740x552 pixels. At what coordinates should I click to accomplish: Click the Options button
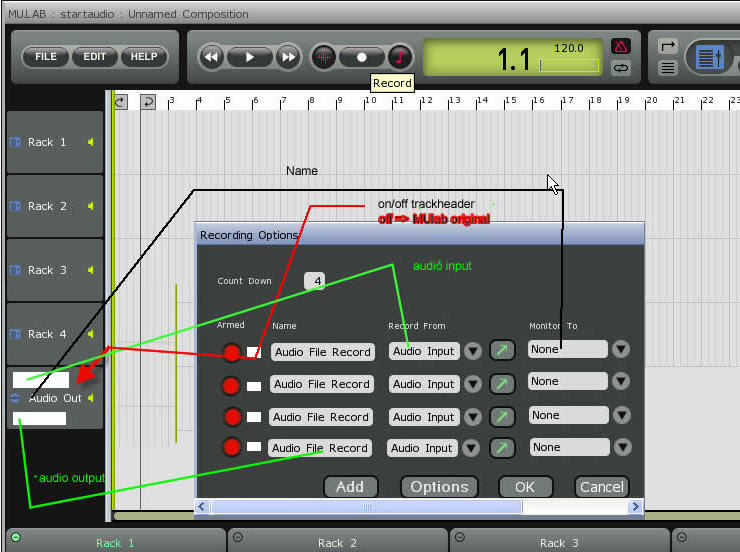click(x=439, y=486)
